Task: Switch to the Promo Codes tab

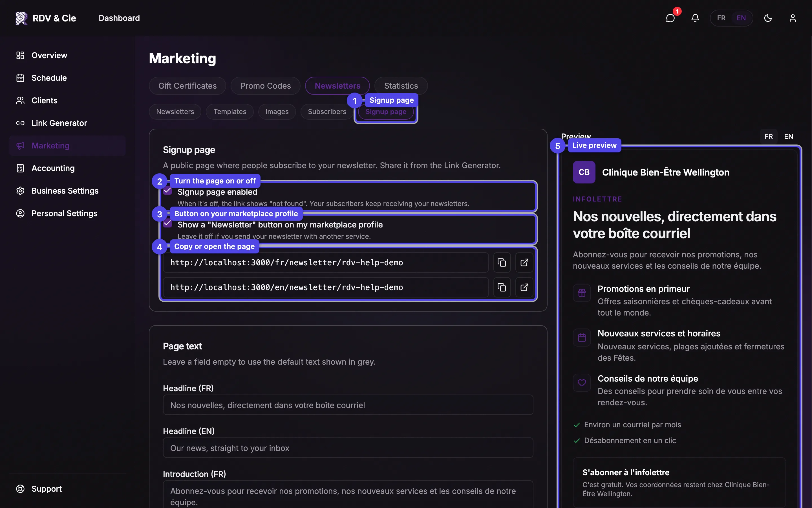Action: (x=265, y=86)
